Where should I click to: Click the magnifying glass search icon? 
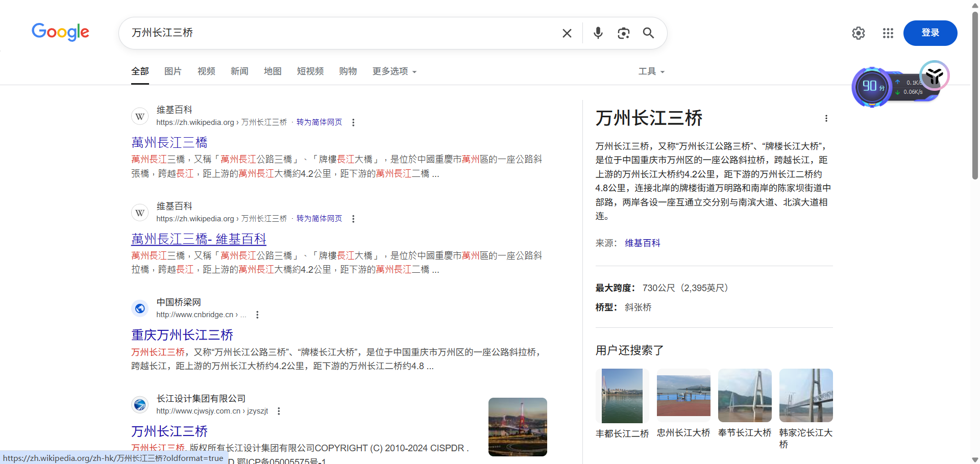pos(648,33)
